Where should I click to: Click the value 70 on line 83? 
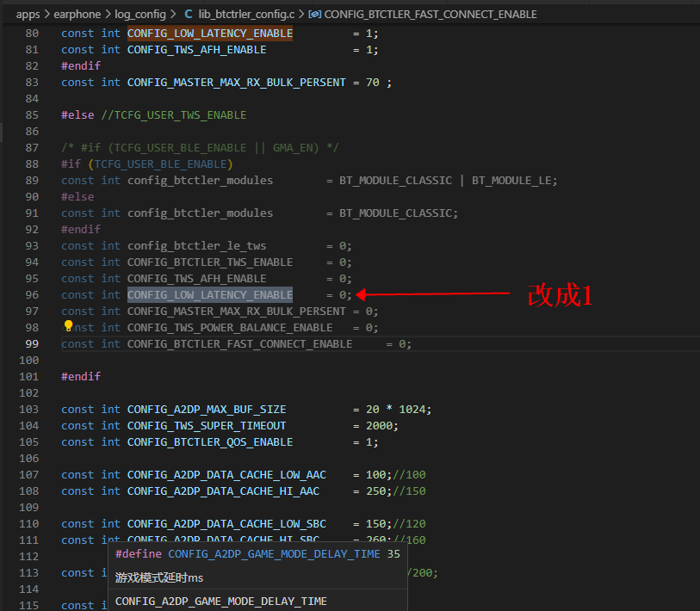click(x=372, y=83)
